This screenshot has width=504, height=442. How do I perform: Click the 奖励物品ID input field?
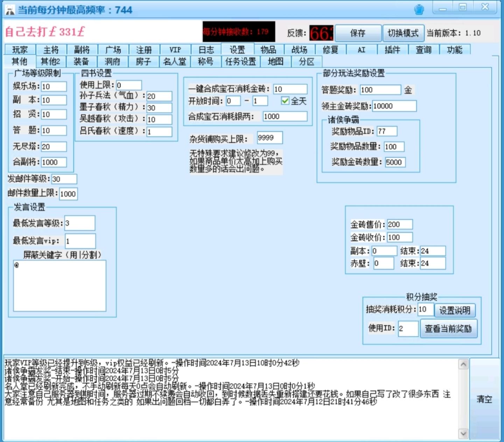(387, 131)
